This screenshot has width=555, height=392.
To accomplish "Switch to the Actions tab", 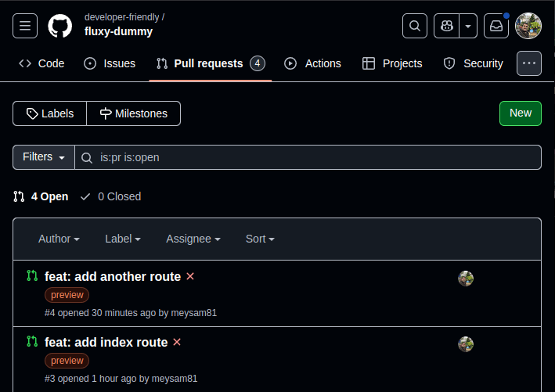I will tap(312, 63).
